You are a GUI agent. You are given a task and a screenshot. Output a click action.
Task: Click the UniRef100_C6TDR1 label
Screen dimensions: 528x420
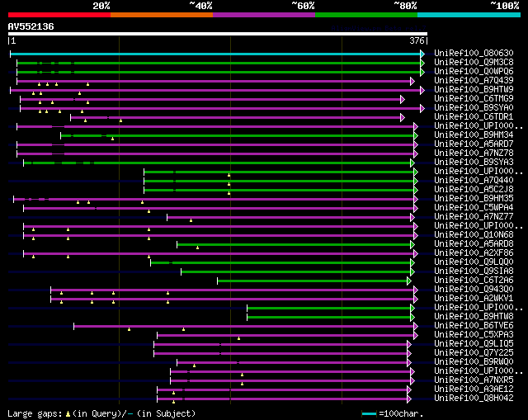coord(474,117)
